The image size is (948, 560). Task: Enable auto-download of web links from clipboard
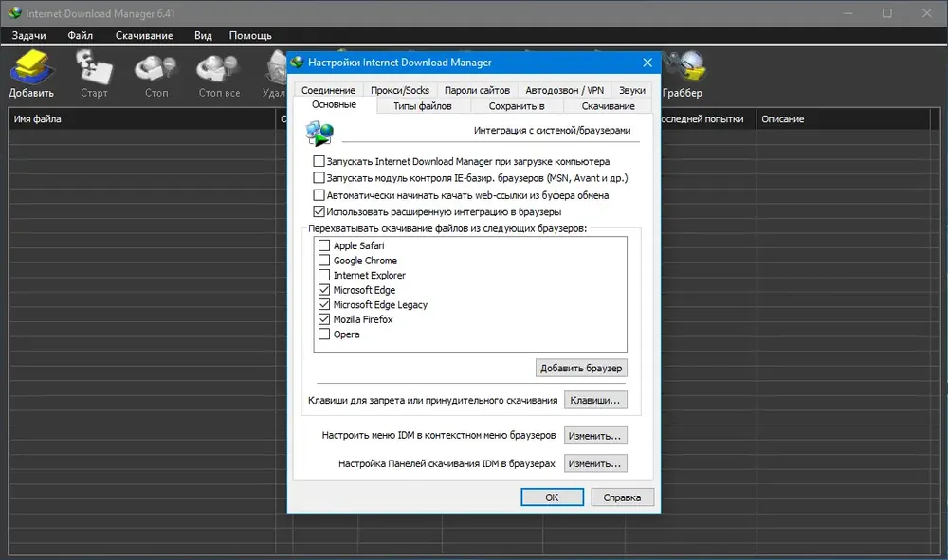pyautogui.click(x=319, y=195)
